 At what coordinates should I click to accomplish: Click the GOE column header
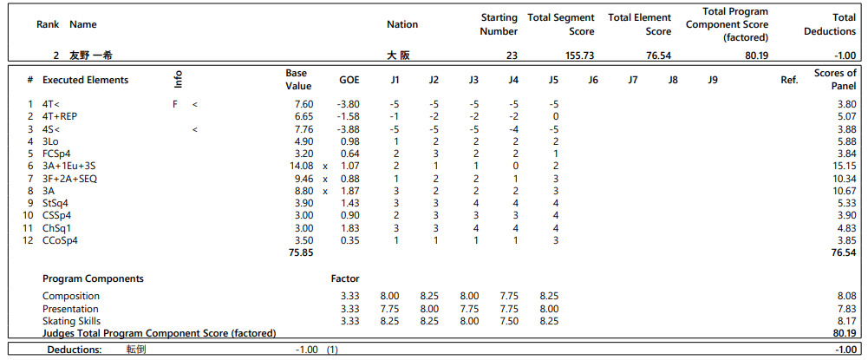(349, 80)
